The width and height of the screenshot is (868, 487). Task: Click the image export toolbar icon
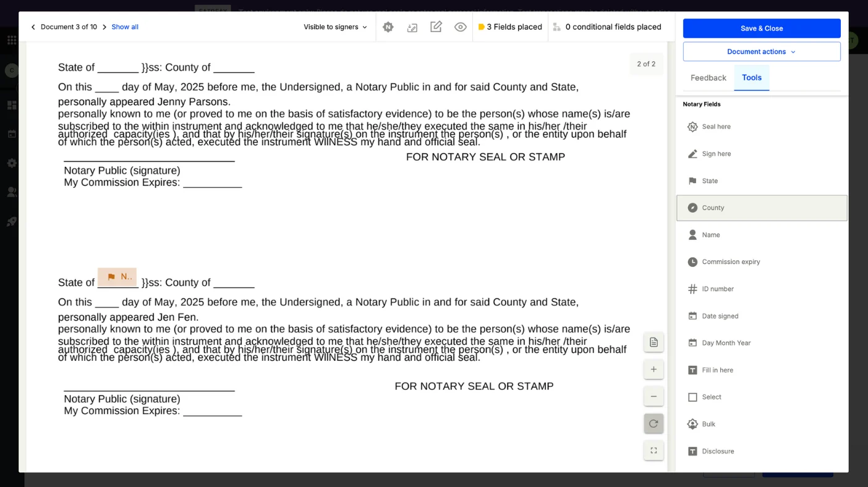click(x=412, y=27)
